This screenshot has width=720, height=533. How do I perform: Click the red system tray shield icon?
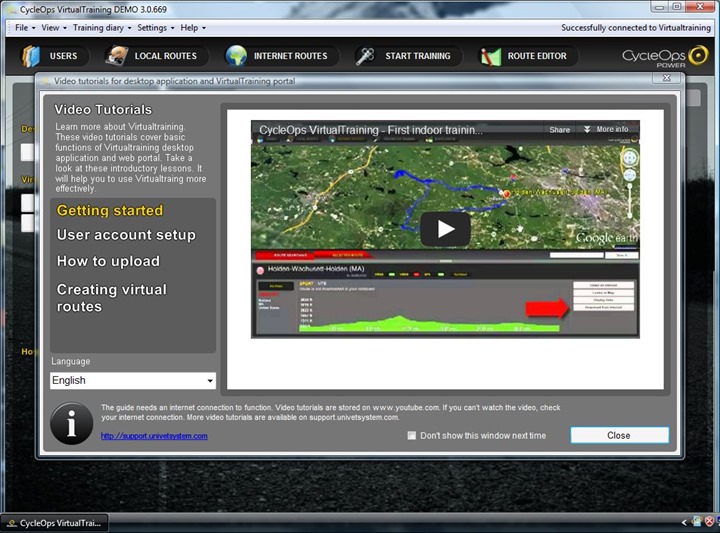[709, 522]
